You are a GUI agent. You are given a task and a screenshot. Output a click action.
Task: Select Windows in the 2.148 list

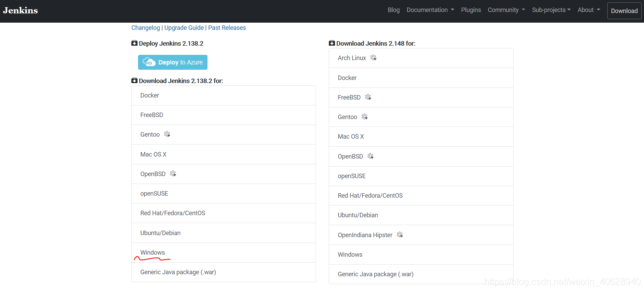pos(421,255)
